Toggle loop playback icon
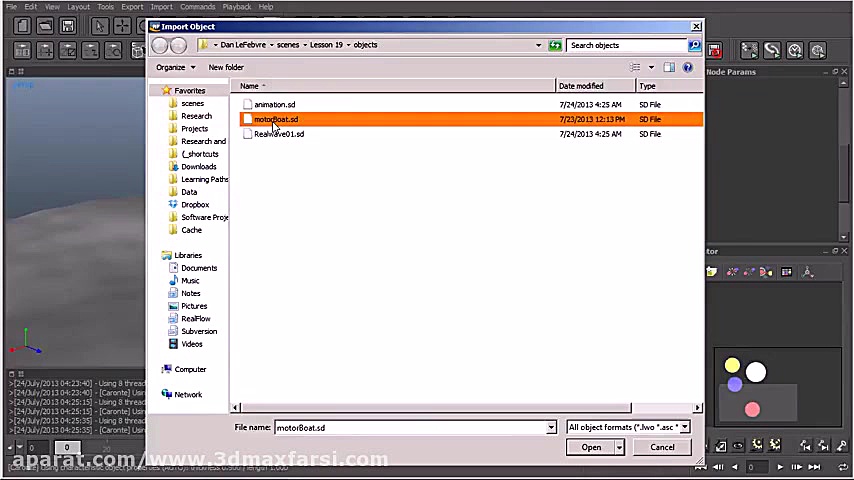 (x=843, y=467)
